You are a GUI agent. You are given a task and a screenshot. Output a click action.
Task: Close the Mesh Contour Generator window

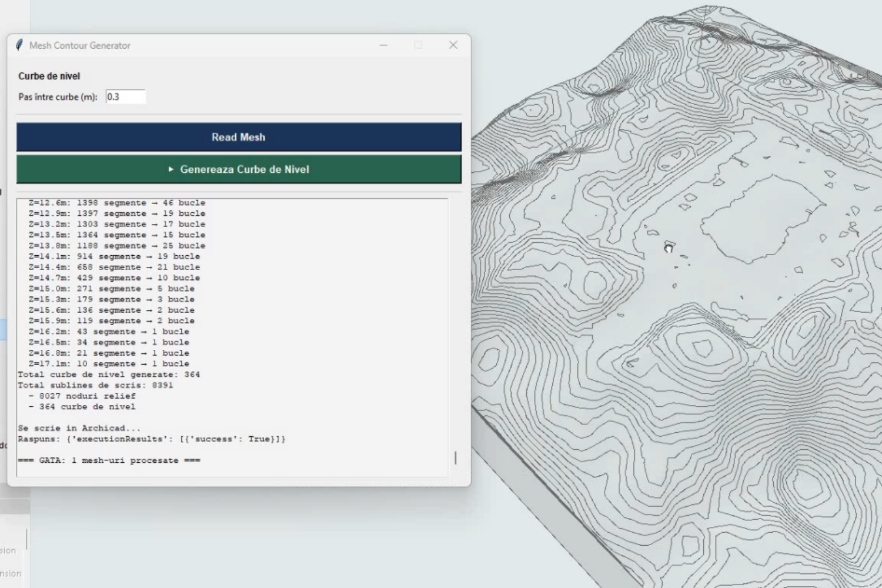tap(453, 45)
